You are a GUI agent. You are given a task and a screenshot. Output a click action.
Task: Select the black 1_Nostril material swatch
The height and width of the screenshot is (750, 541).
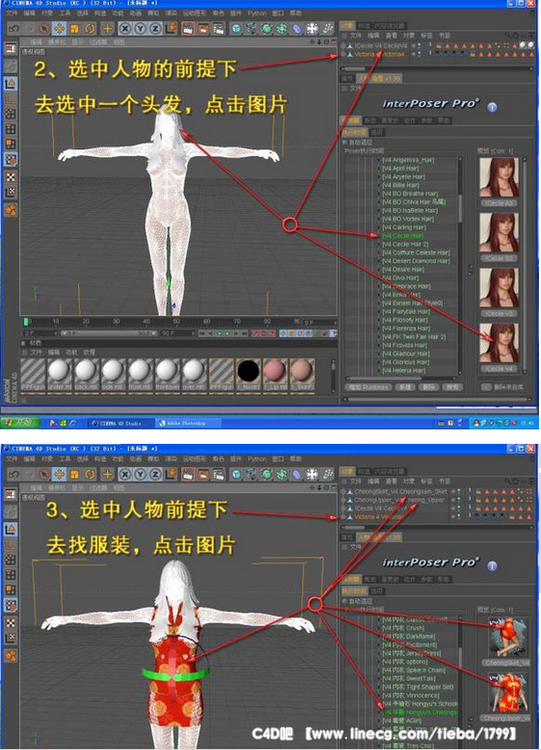coord(248,373)
